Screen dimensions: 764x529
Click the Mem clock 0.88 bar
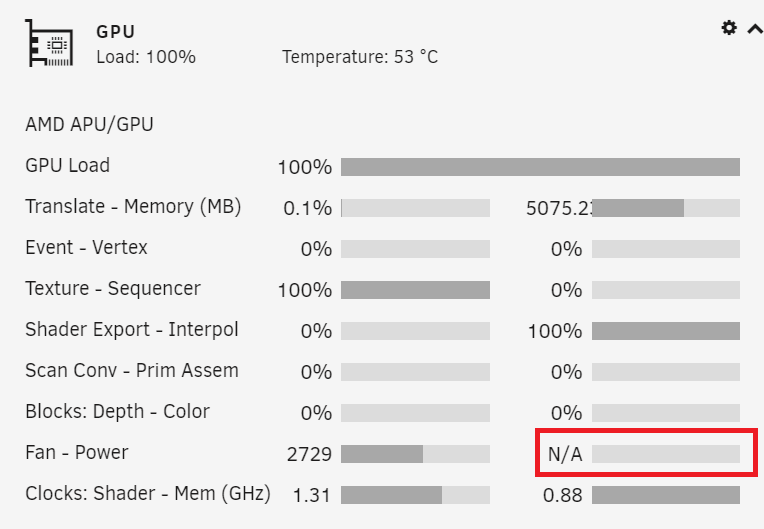pos(666,495)
